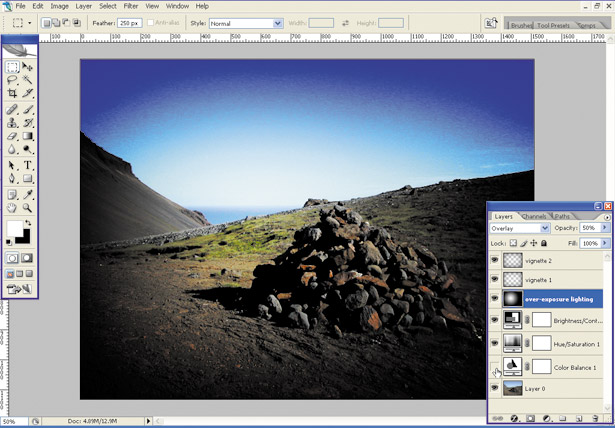Select the Slice tool
The image size is (615, 428).
27,93
